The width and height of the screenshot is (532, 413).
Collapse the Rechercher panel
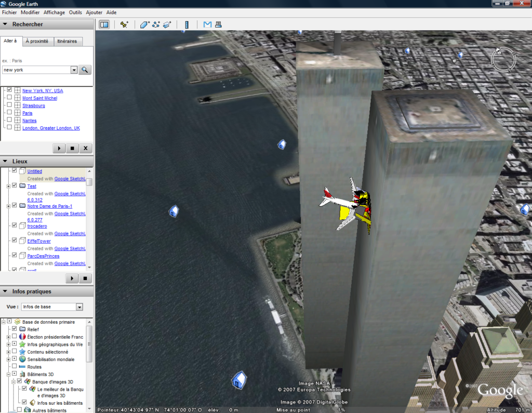(5, 24)
